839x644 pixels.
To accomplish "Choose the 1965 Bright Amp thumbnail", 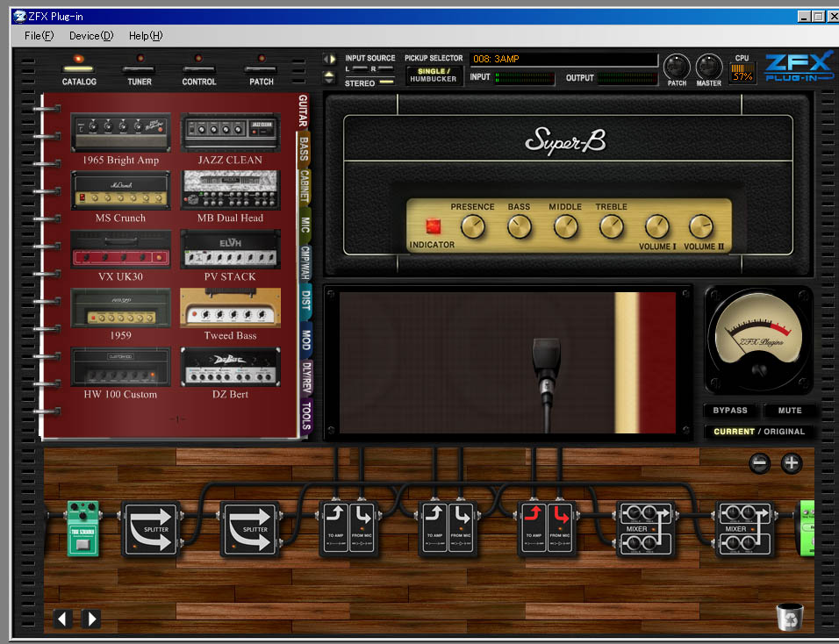I will pyautogui.click(x=120, y=132).
